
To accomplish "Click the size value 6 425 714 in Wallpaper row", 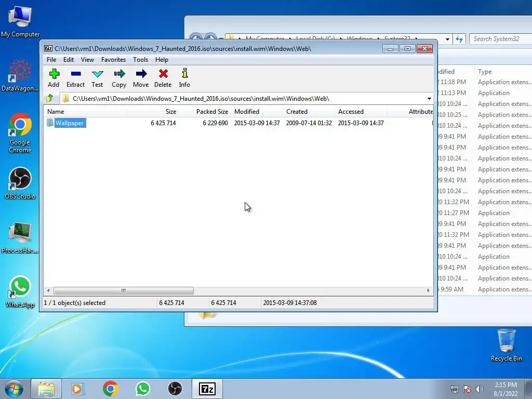I will click(163, 123).
